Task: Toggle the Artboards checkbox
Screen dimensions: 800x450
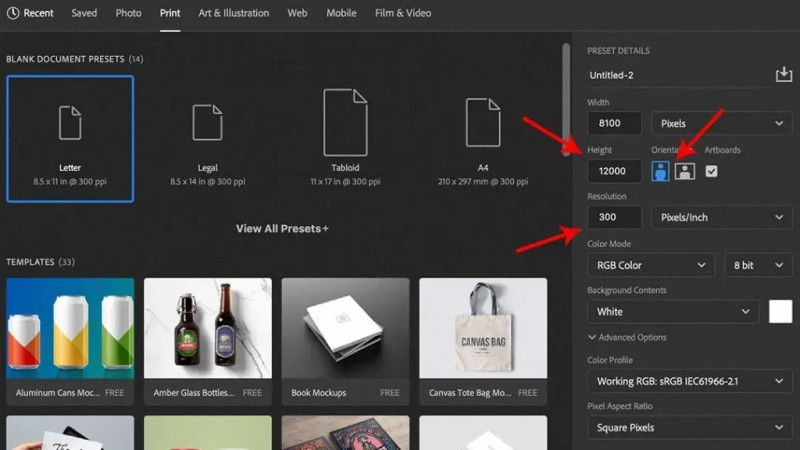Action: [x=712, y=171]
